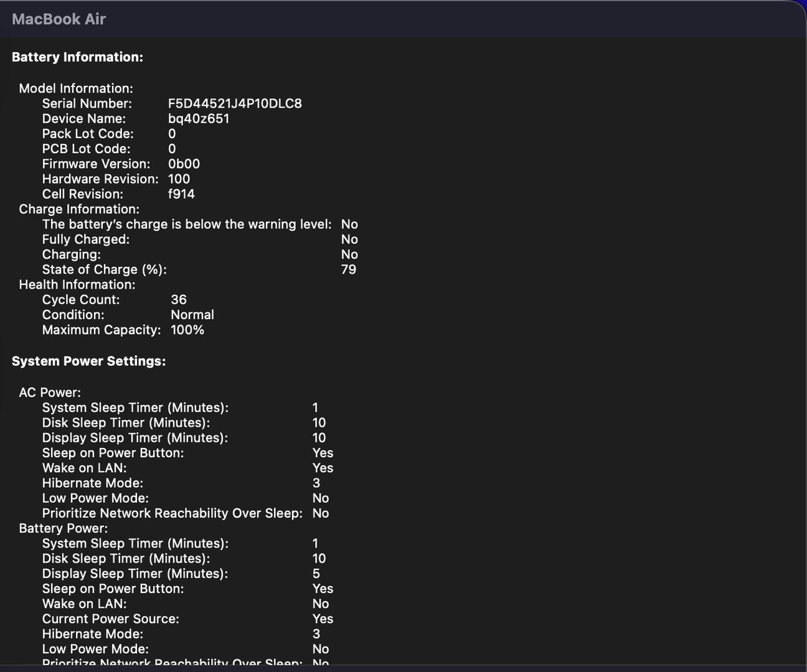
Task: Select the "Cycle Count:" label
Action: [x=81, y=299]
